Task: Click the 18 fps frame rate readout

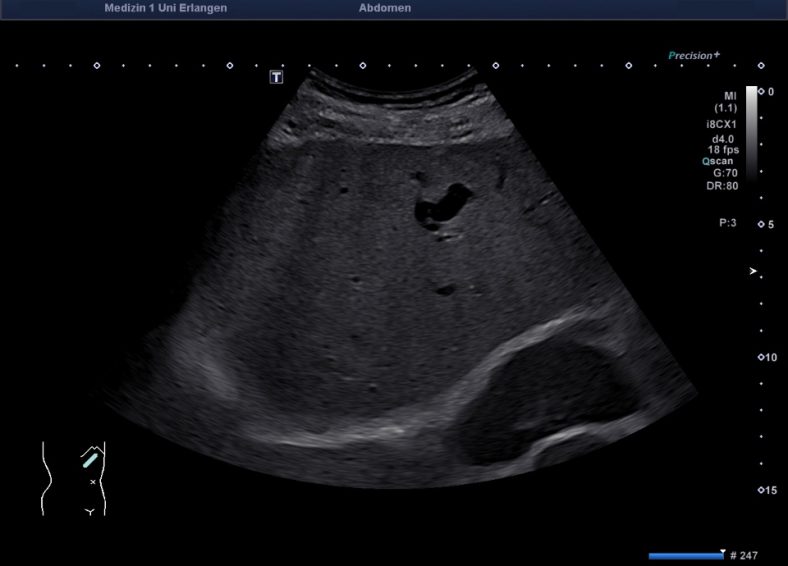Action: point(723,148)
